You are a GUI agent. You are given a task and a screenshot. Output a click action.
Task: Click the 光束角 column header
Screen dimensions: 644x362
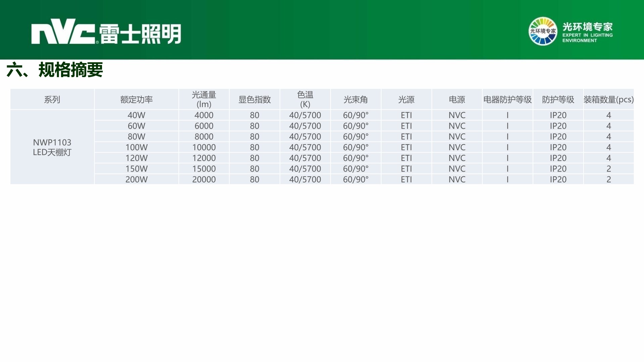pyautogui.click(x=356, y=100)
